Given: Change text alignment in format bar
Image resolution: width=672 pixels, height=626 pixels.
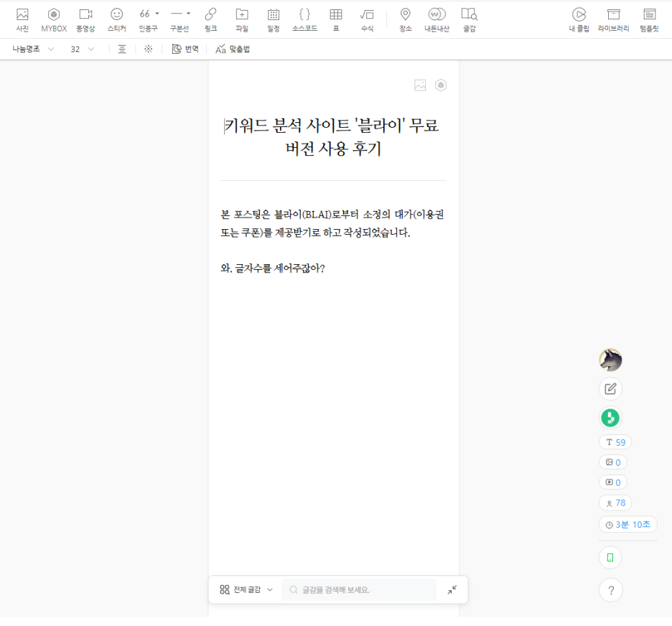Looking at the screenshot, I should (122, 50).
